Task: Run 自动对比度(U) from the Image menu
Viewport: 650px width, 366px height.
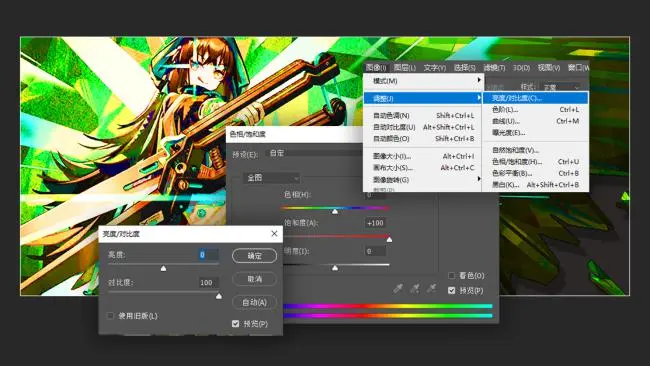Action: pyautogui.click(x=422, y=127)
